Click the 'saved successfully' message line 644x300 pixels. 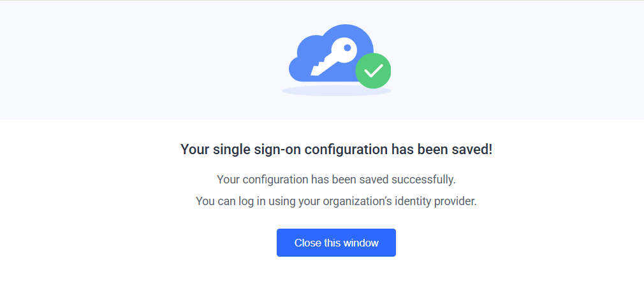pos(336,180)
